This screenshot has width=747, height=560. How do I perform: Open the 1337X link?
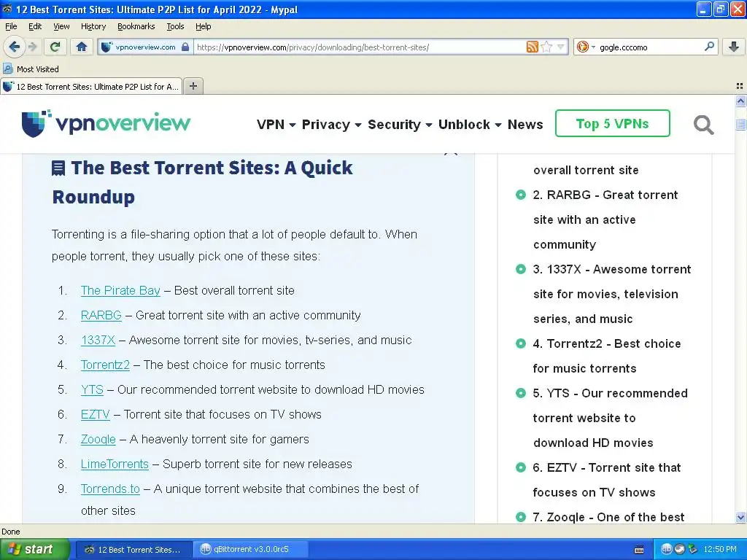98,340
